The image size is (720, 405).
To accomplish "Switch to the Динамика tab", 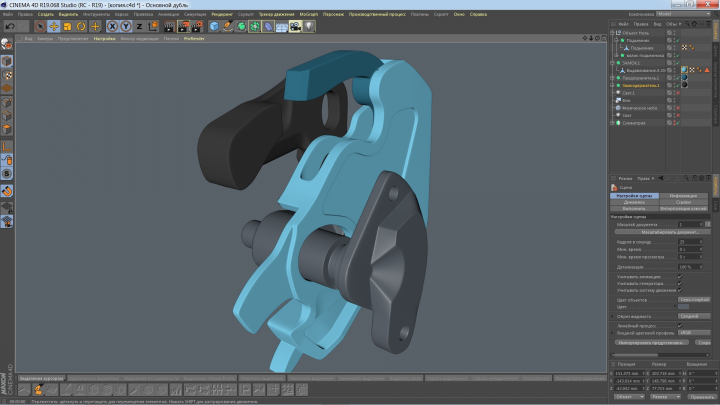I will [x=634, y=202].
